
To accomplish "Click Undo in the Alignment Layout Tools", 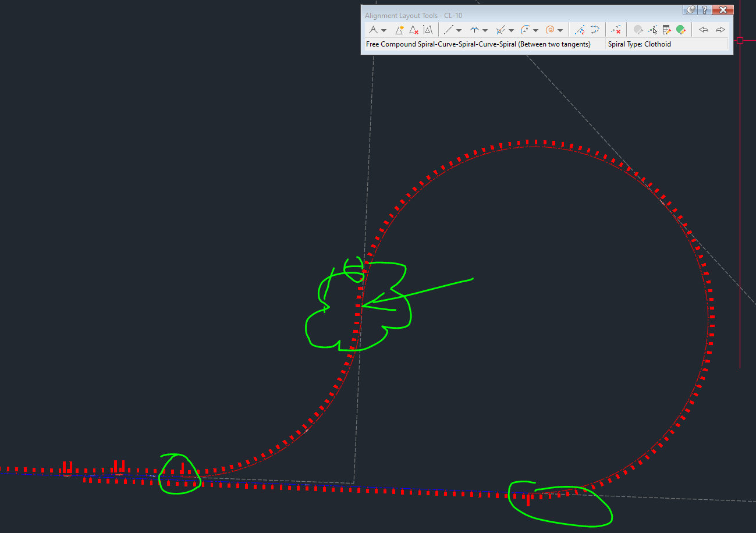I will pos(704,30).
